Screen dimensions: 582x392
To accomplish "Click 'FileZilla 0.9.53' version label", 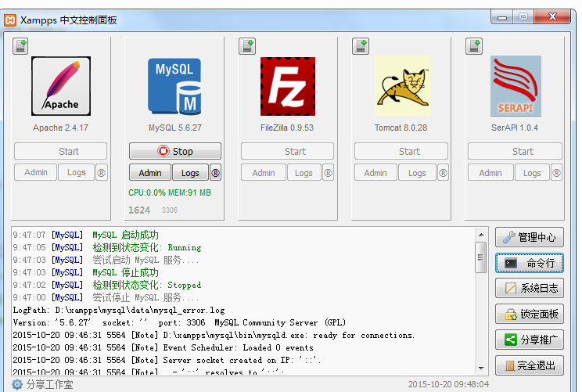I will click(287, 128).
